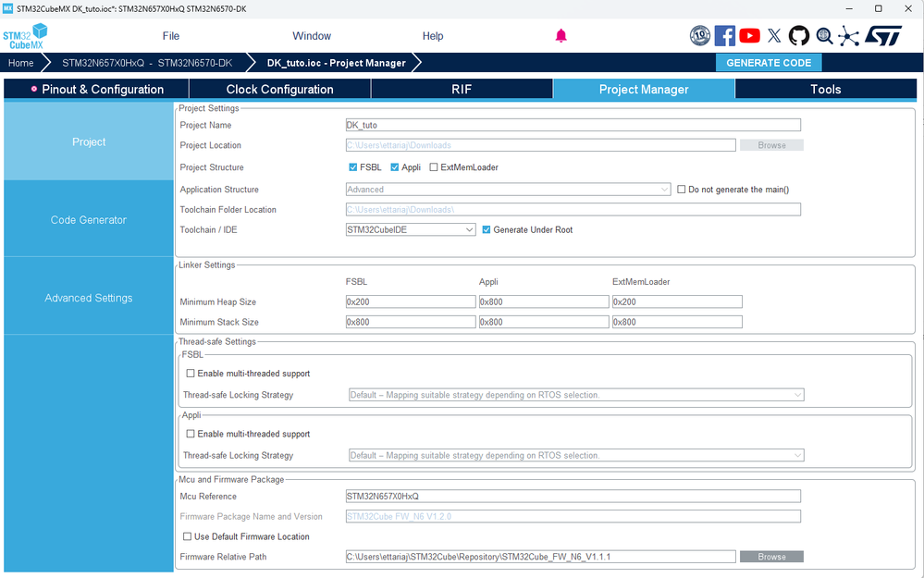Open the Toolchain / IDE dropdown
924x578 pixels.
click(x=411, y=229)
